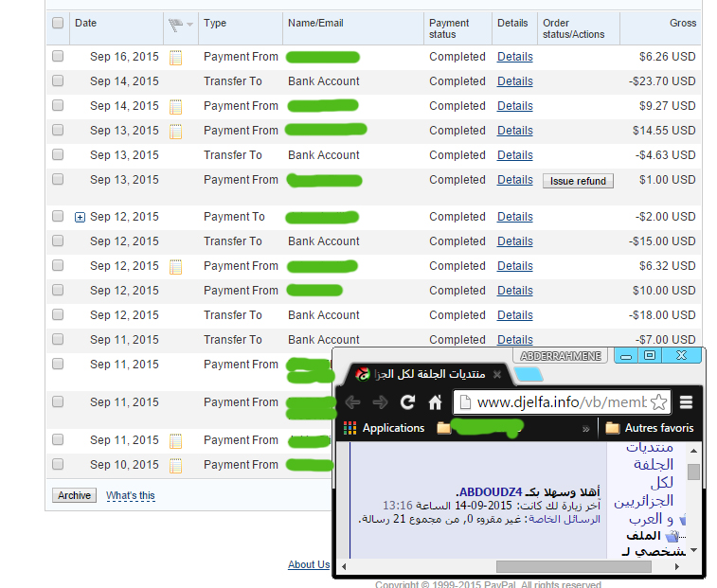This screenshot has width=717, height=588.
Task: Click horizontal scrollbar right arrow
Action: (677, 567)
